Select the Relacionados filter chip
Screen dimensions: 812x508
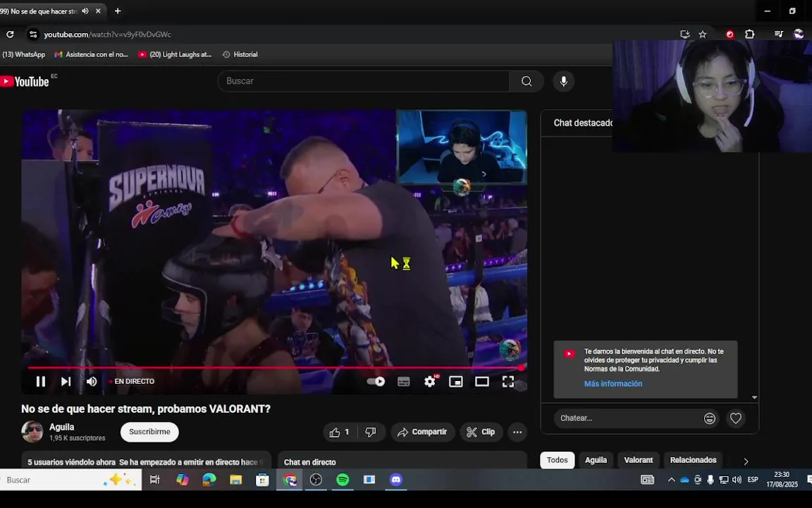[693, 460]
